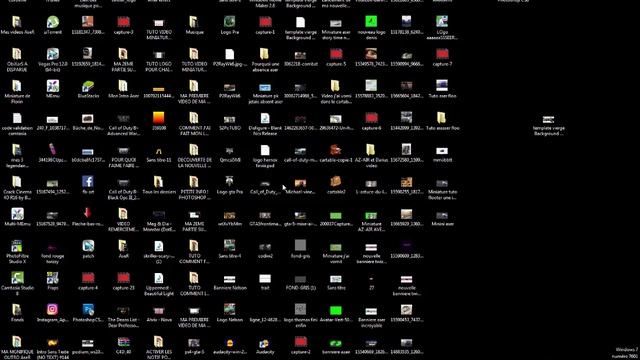
Task: Select the fond-gris gray image
Action: (300, 246)
